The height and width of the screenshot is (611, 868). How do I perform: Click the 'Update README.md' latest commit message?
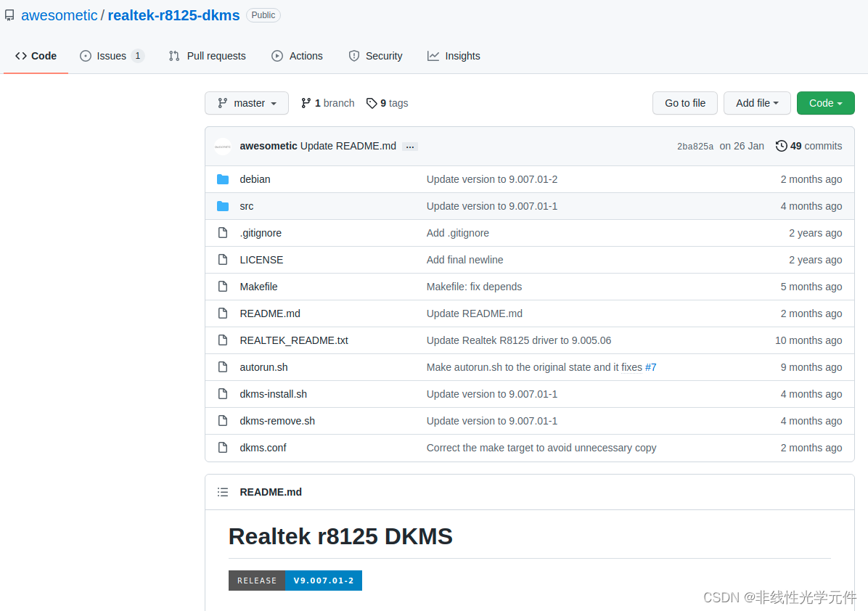click(x=348, y=146)
